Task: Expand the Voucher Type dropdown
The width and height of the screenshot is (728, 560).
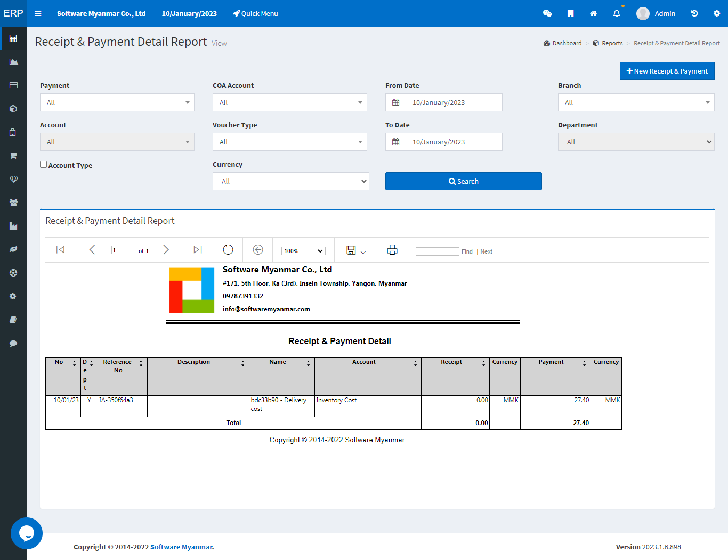Action: coord(290,142)
